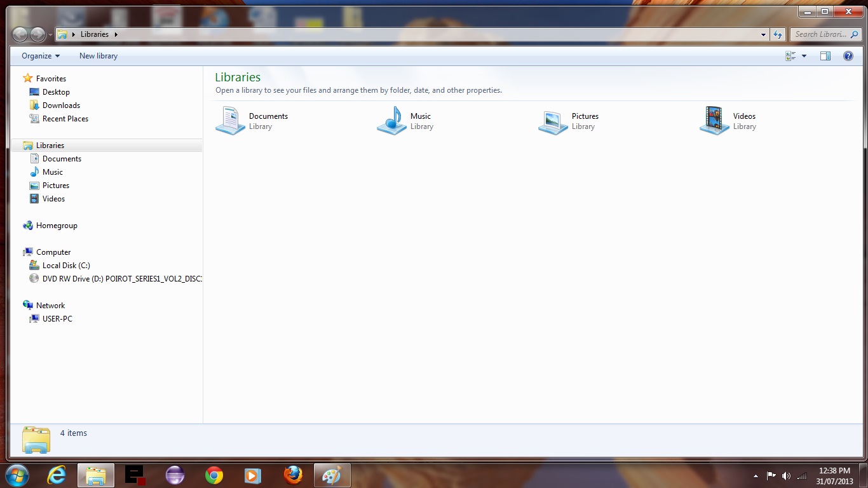Image resolution: width=868 pixels, height=488 pixels.
Task: Open the Documents library icon
Action: click(x=230, y=121)
